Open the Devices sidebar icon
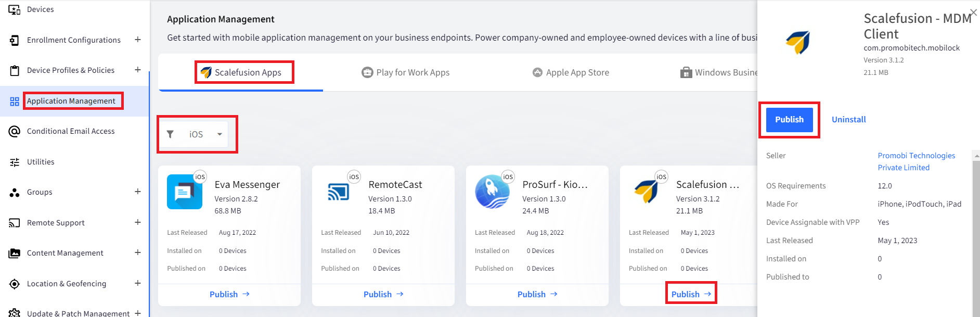The height and width of the screenshot is (317, 980). [x=14, y=9]
